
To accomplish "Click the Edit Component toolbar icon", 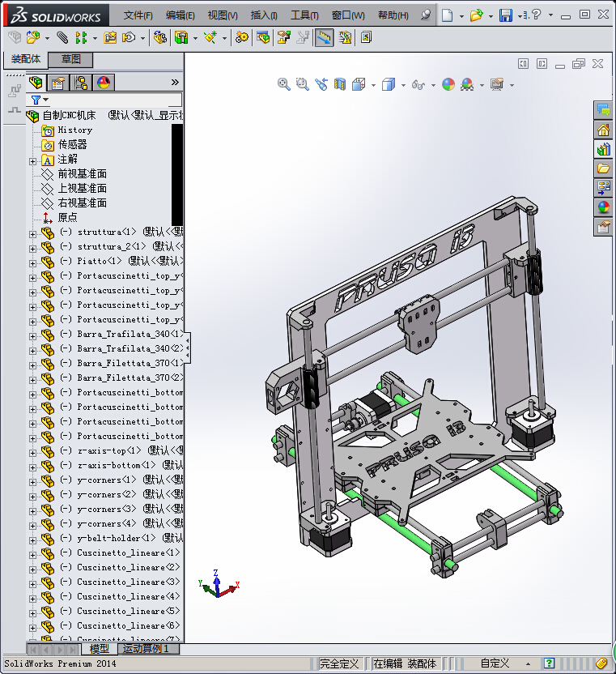I will coord(15,38).
